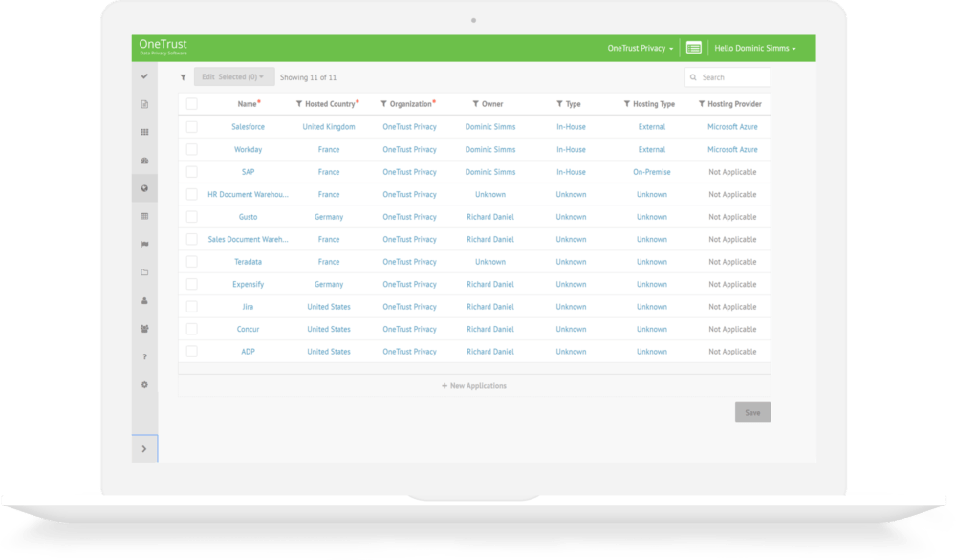Click the Organization column header text

(410, 104)
